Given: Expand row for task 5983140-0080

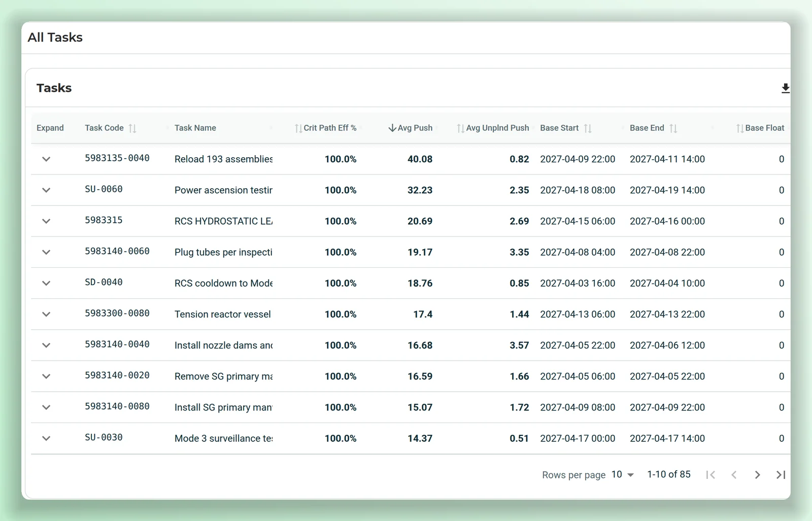Looking at the screenshot, I should 46,407.
